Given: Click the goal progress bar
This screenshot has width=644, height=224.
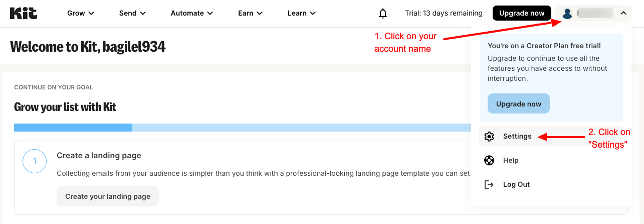Looking at the screenshot, I should 243,128.
